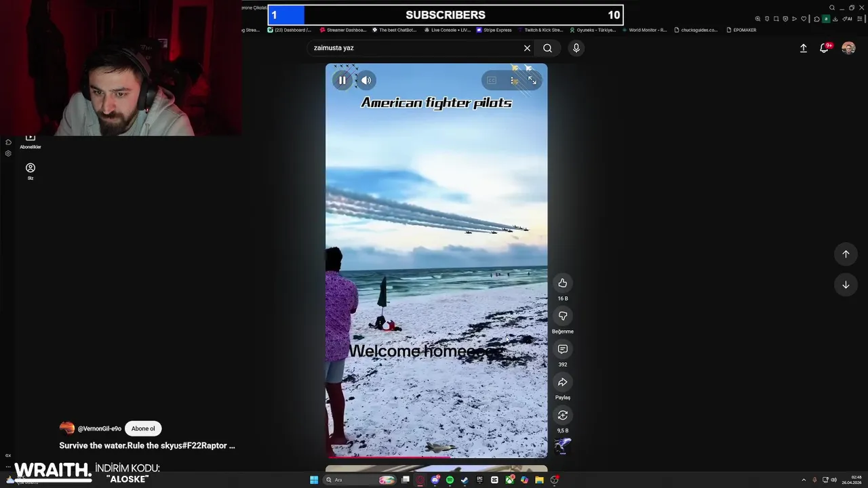Pause the playing Shorts video
The width and height of the screenshot is (868, 488).
tap(342, 80)
